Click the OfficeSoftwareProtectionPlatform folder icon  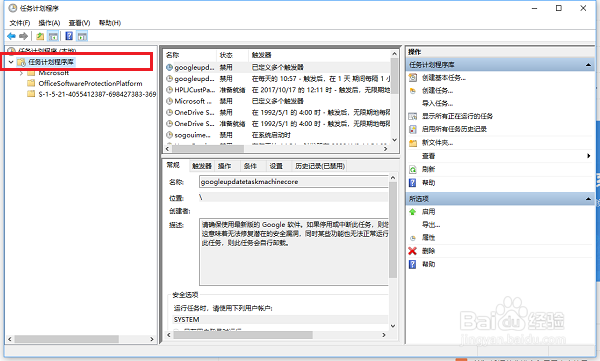click(x=31, y=83)
